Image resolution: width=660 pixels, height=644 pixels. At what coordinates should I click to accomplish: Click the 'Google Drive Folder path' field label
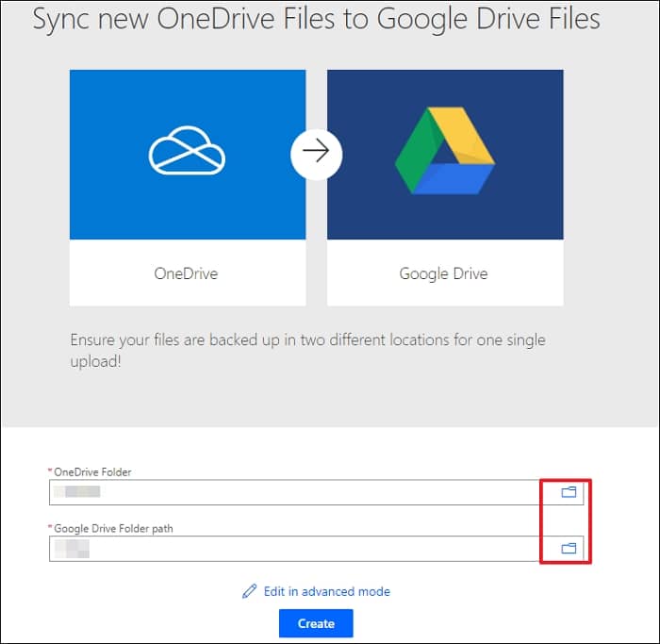(x=113, y=528)
